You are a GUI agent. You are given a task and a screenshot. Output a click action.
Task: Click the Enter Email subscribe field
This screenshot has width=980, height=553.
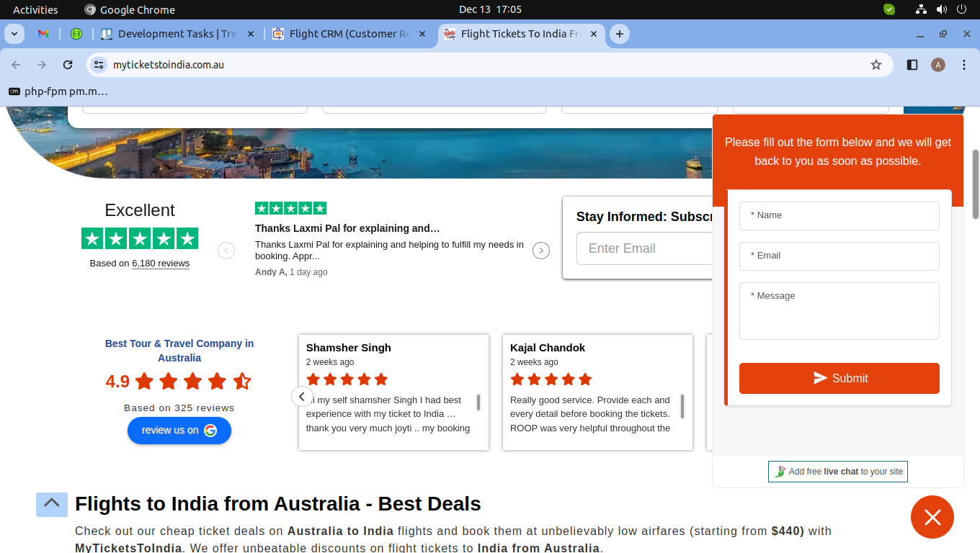644,248
